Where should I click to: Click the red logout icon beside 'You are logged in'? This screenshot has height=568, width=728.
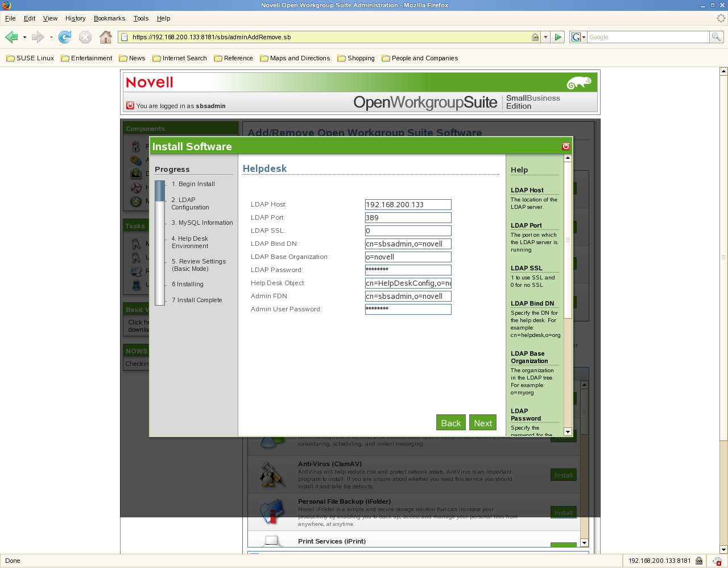point(130,105)
